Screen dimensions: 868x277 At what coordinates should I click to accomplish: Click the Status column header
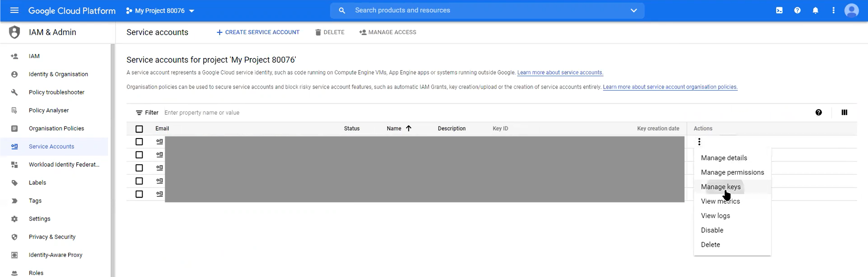click(x=352, y=128)
